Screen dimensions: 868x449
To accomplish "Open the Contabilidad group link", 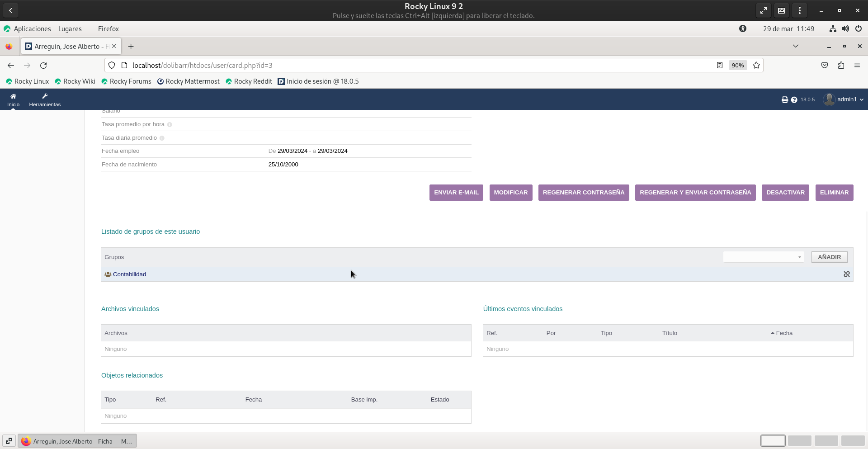I will coord(129,274).
